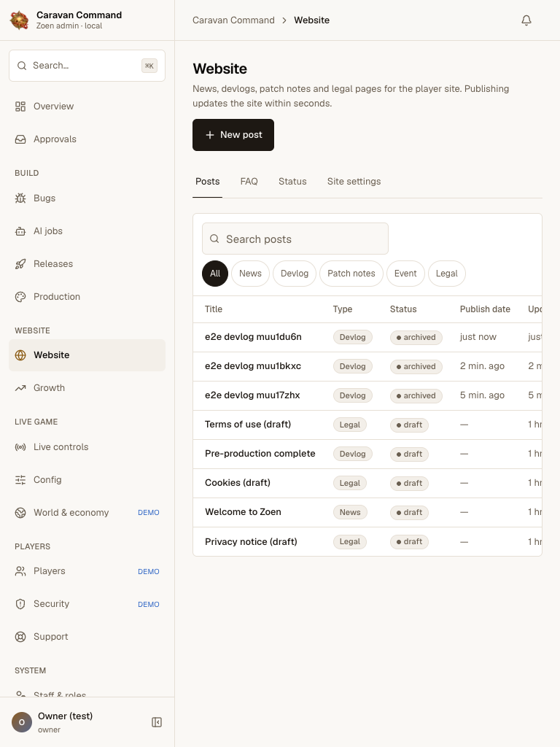Go to Caravan Command breadcrumb link

click(233, 20)
